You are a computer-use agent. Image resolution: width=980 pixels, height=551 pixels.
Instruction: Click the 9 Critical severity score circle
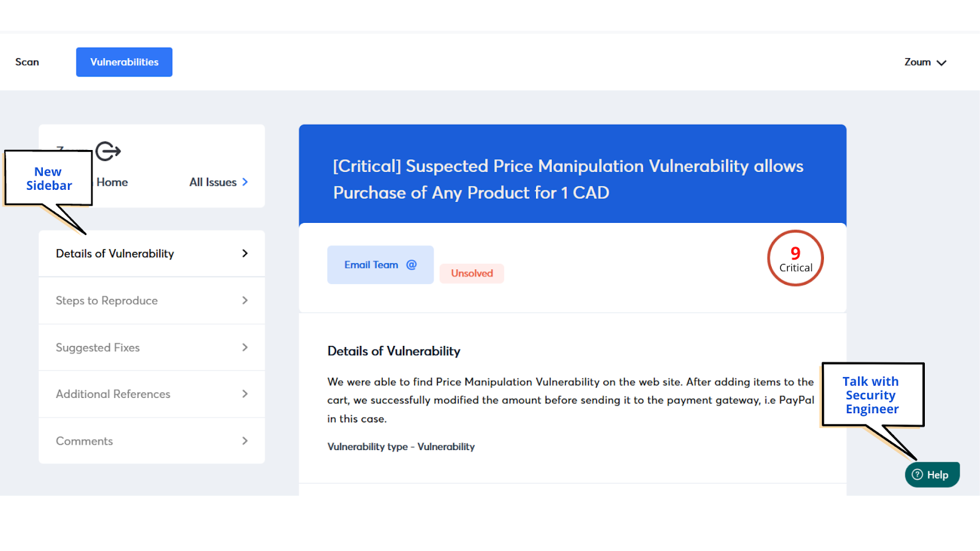tap(795, 258)
